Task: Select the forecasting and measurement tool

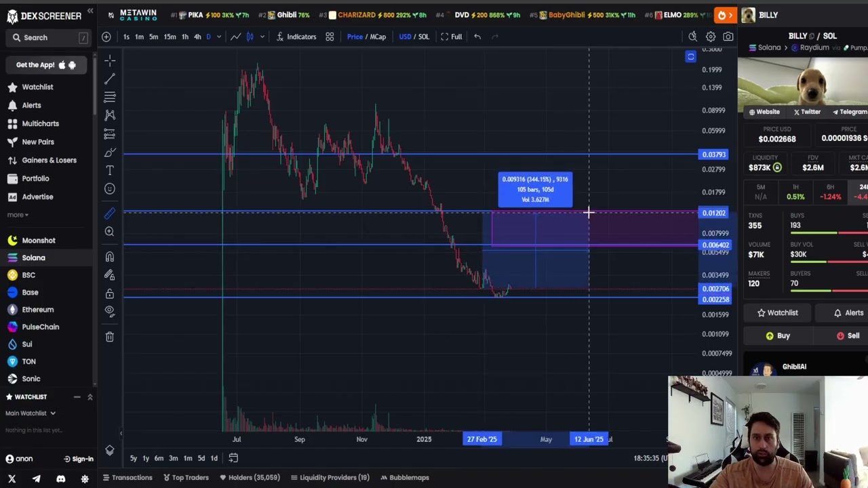Action: tap(110, 134)
